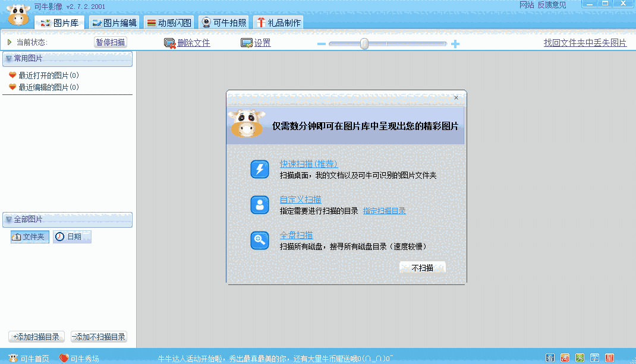This screenshot has height=364, width=636.
Task: Switch to the 日期 view tab
Action: coord(71,236)
